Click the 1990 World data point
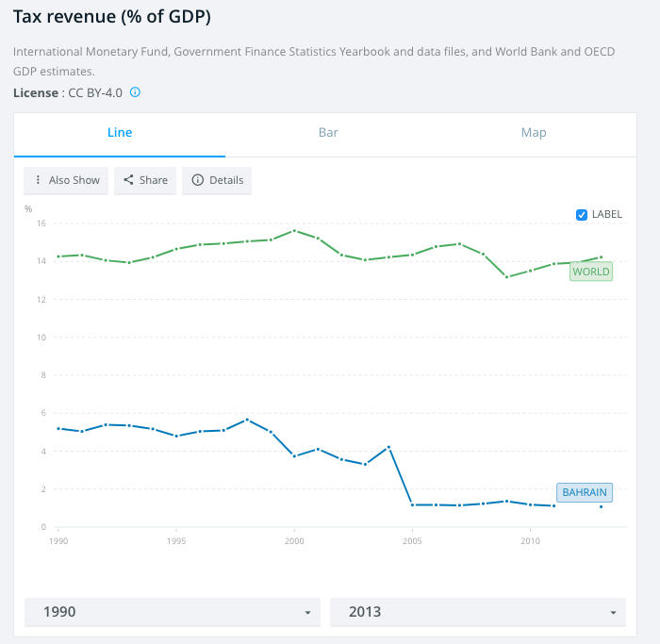Image resolution: width=660 pixels, height=644 pixels. tap(58, 256)
